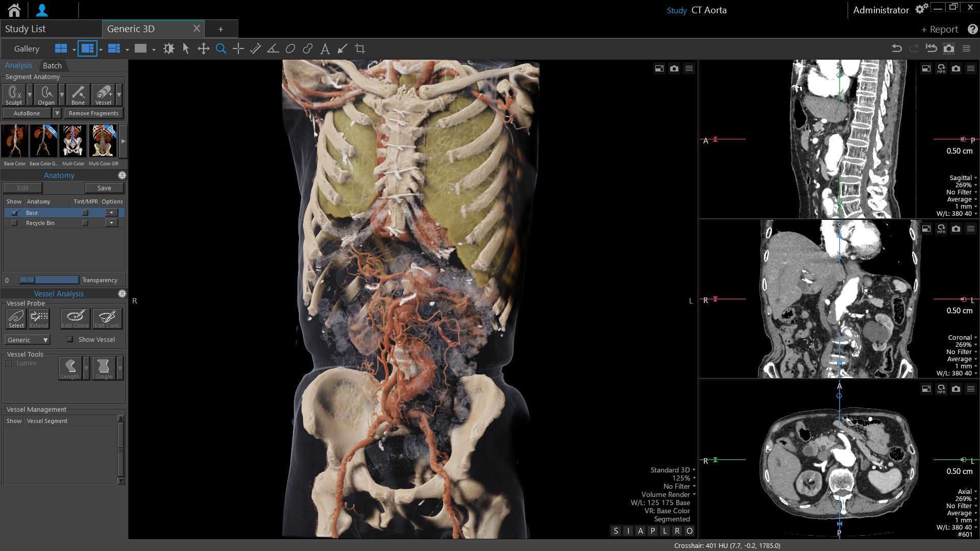The width and height of the screenshot is (980, 551).
Task: Activate the crop tool
Action: point(360,49)
